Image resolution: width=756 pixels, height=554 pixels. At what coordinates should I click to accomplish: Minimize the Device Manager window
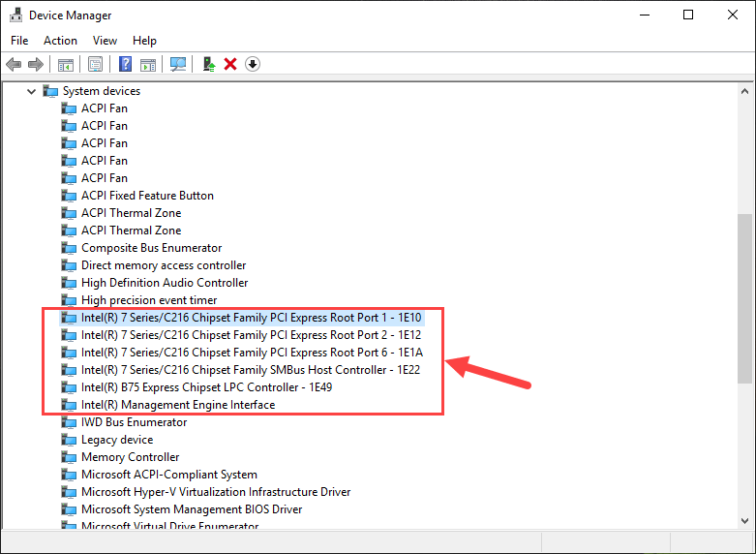(644, 15)
